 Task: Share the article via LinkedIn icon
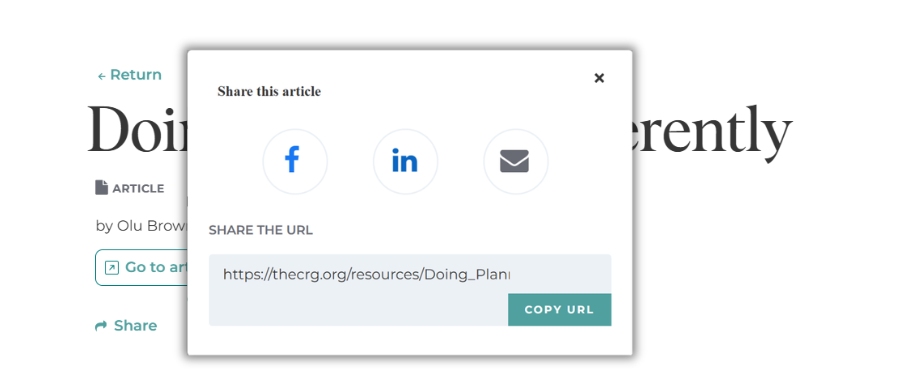point(405,161)
